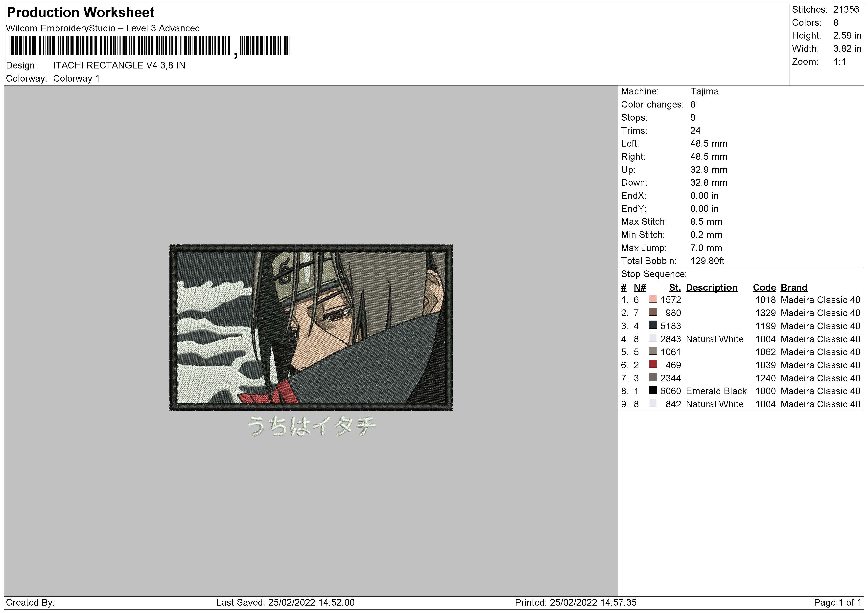Viewport: 868px width, 613px height.
Task: Click the Max Jump value '7.0 mm'
Action: (x=706, y=248)
